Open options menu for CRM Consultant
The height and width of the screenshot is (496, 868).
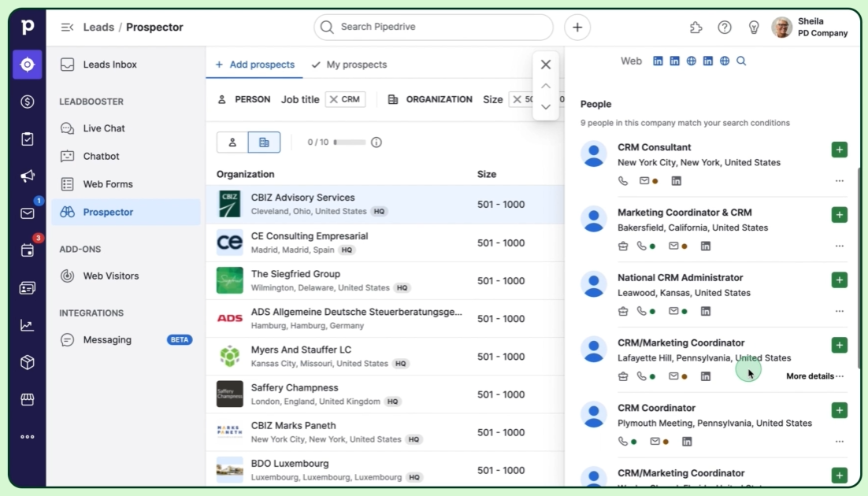(x=839, y=181)
